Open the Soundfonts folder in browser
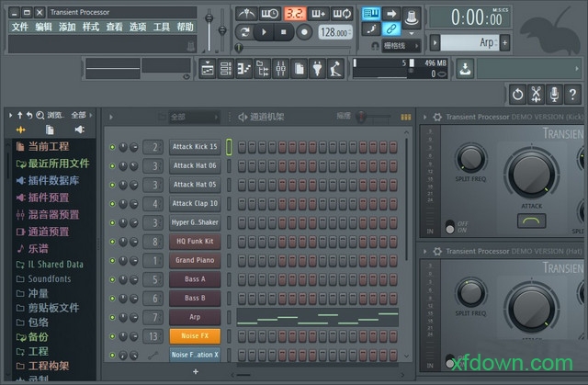Viewport: 588px width, 385px height. tap(49, 278)
